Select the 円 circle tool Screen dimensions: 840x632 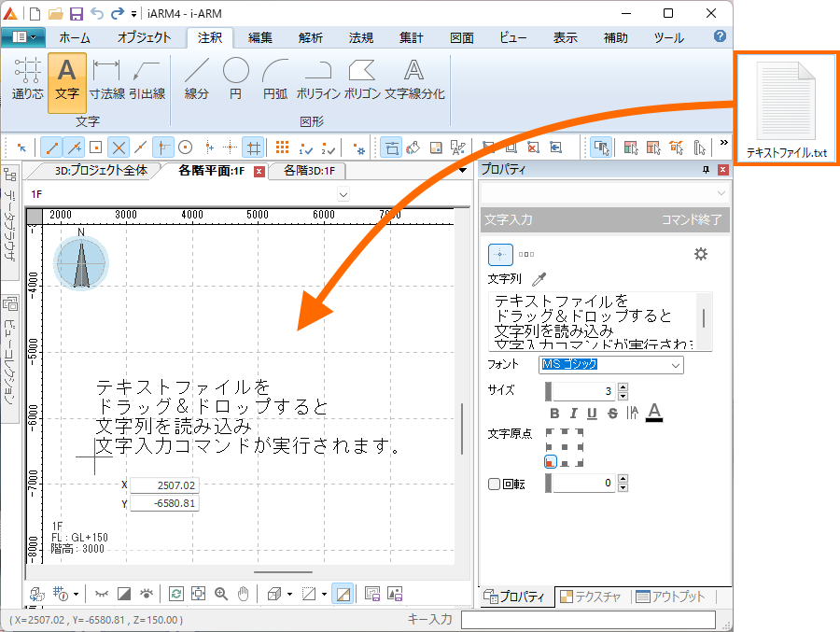[x=236, y=80]
